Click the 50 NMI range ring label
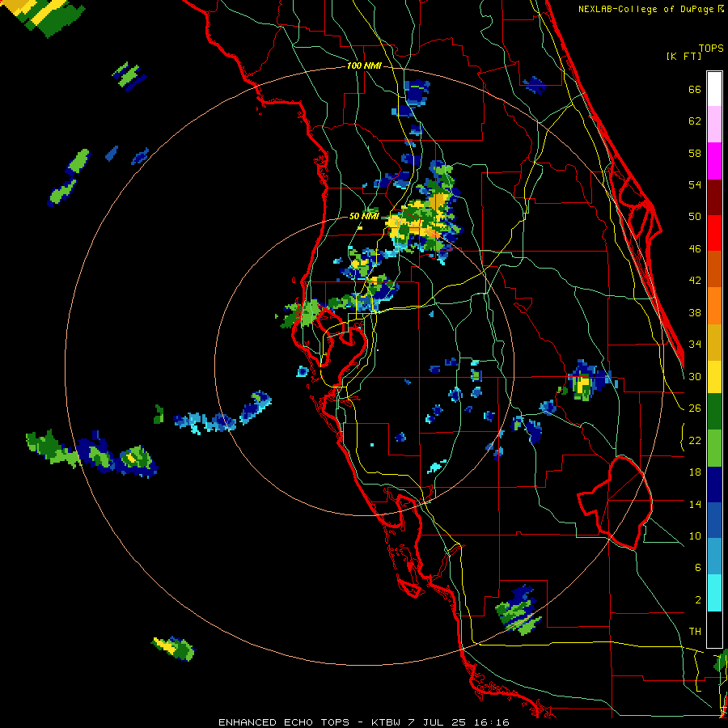 pyautogui.click(x=364, y=216)
